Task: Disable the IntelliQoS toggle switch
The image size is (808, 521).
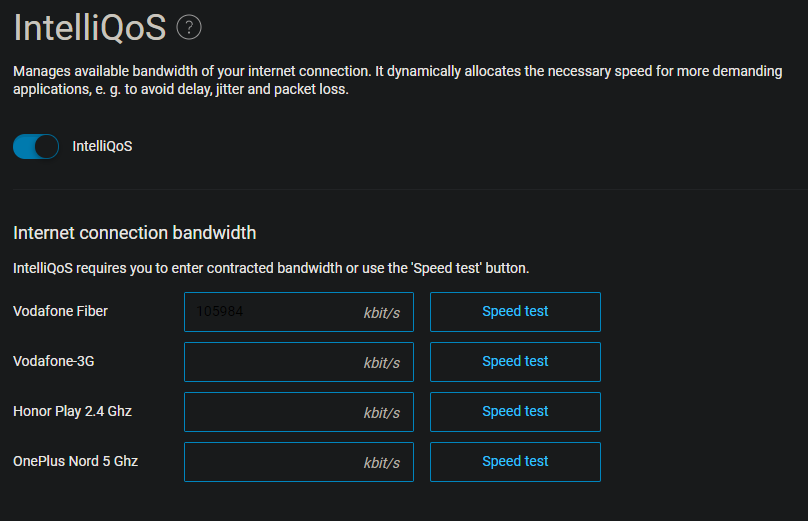Action: pyautogui.click(x=36, y=146)
